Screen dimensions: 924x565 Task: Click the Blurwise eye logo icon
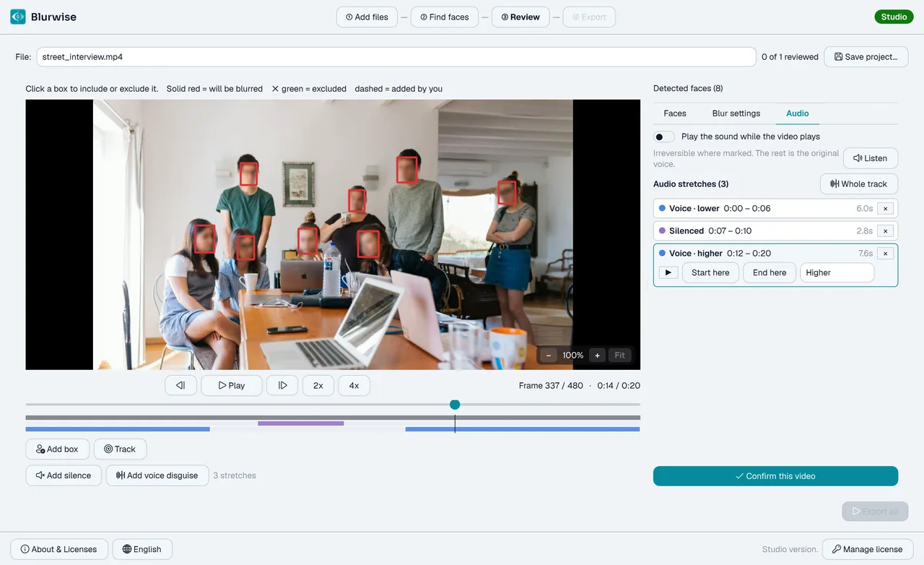click(x=18, y=17)
